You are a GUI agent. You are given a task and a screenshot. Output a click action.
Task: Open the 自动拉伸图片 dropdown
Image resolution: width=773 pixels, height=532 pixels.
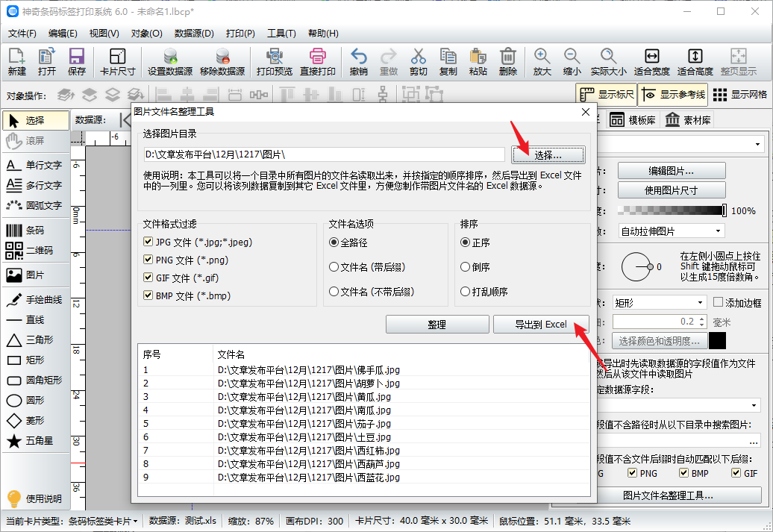(x=671, y=231)
